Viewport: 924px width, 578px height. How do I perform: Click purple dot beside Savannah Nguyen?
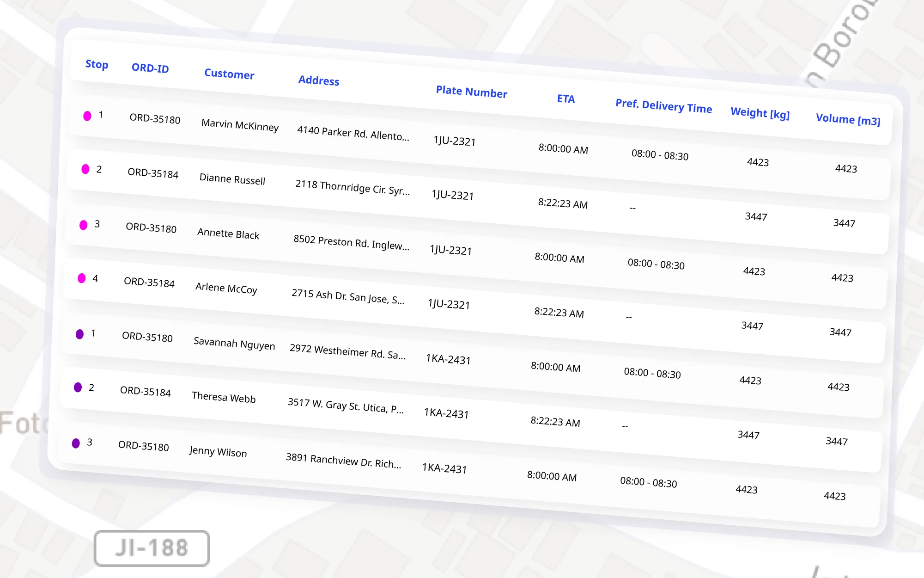(79, 334)
